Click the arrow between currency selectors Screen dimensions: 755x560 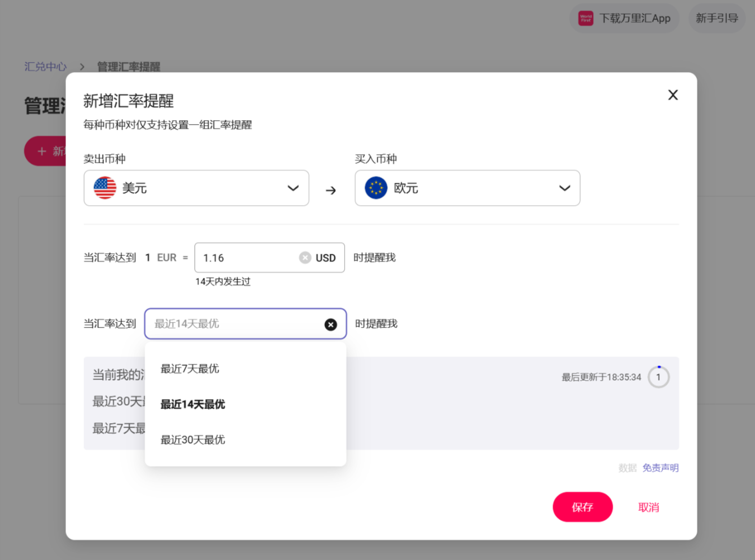click(x=331, y=191)
